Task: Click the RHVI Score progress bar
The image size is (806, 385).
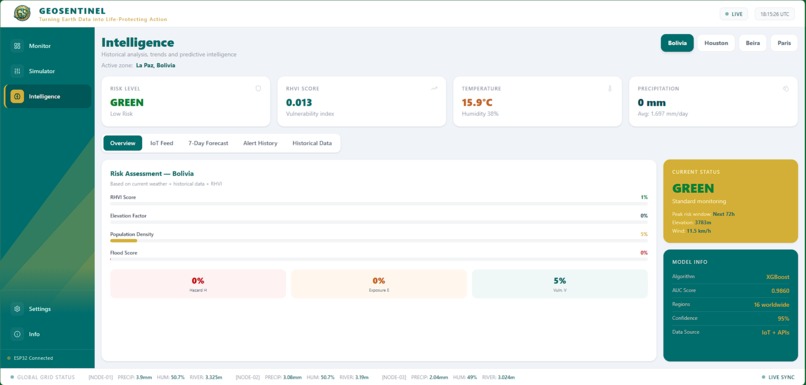Action: [x=379, y=204]
